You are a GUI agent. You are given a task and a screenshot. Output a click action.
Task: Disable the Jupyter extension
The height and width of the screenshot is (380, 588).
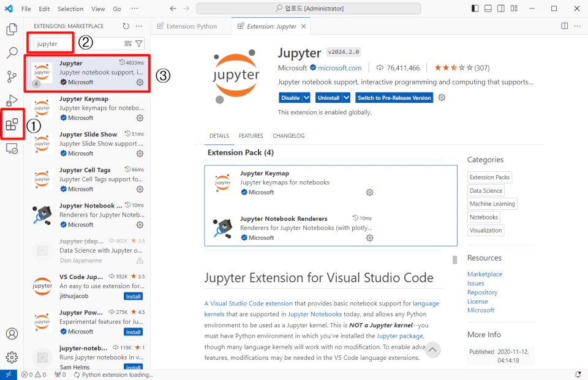tap(290, 97)
